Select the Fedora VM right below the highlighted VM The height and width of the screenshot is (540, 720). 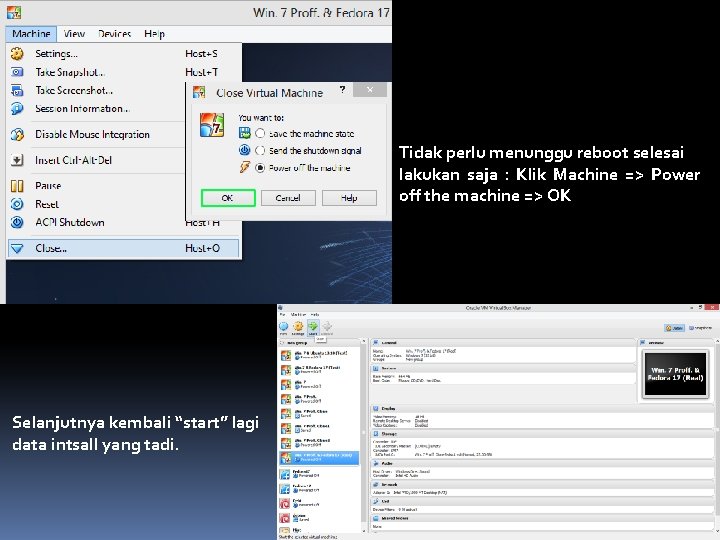(319, 473)
